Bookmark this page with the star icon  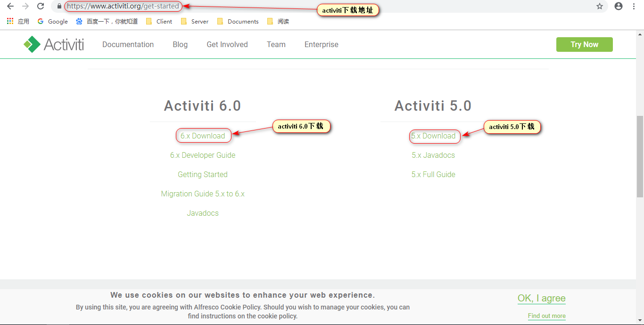coord(599,7)
